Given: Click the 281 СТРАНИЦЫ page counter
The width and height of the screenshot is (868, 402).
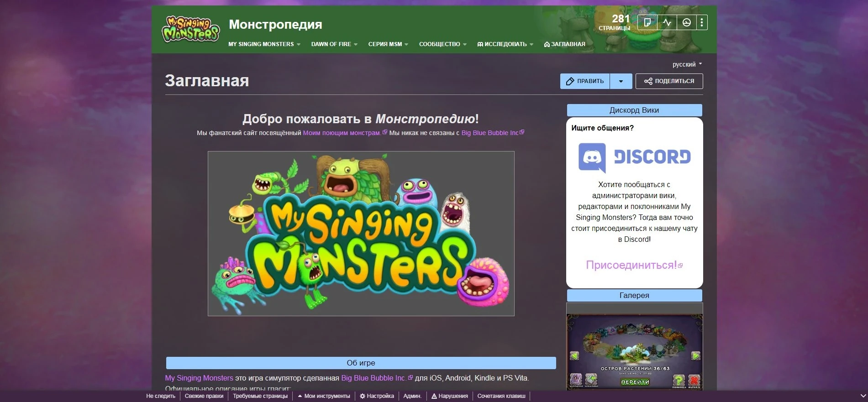Looking at the screenshot, I should pyautogui.click(x=615, y=22).
